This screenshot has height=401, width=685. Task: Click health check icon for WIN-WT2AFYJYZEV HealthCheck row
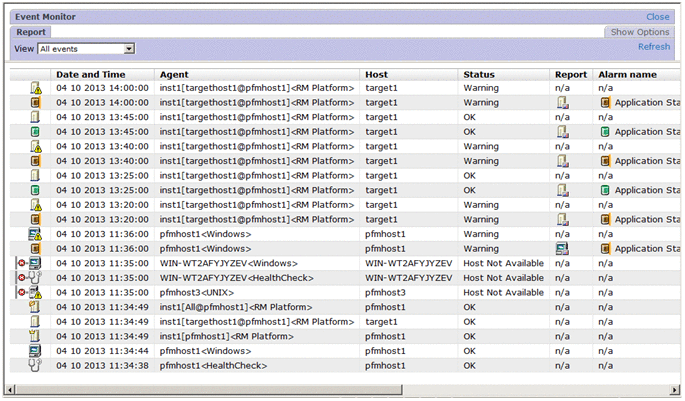pyautogui.click(x=33, y=278)
